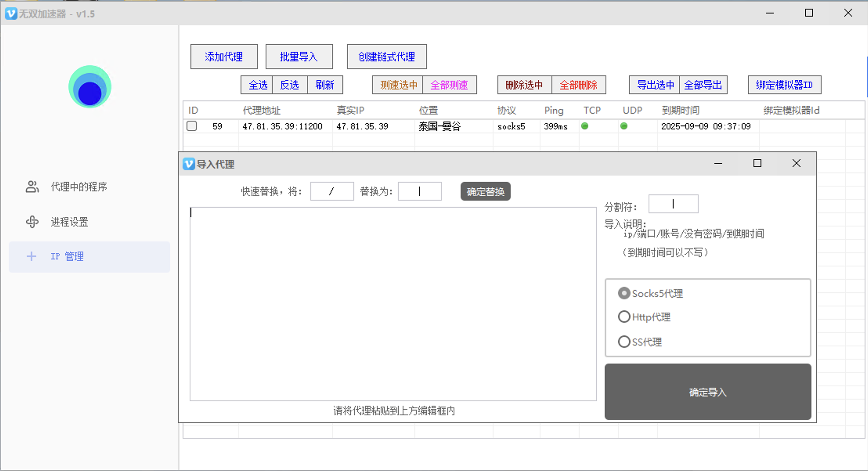The image size is (868, 471).
Task: Click the 分割符 input field
Action: pos(673,204)
